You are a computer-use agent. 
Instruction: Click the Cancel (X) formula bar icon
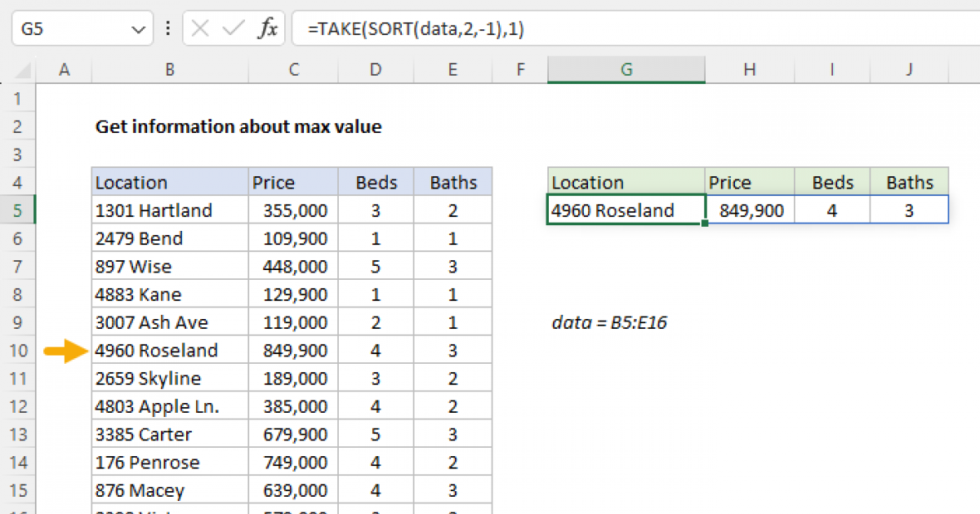201,29
